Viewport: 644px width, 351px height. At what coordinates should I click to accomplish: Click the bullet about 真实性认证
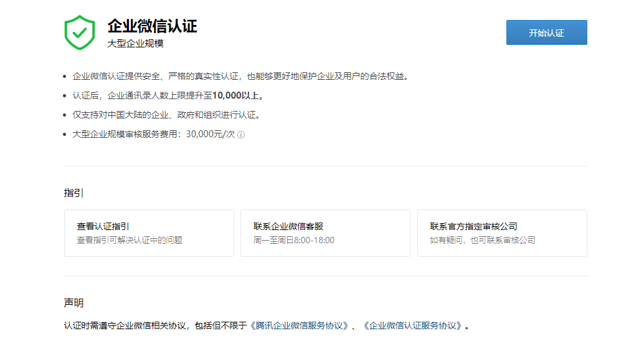242,76
